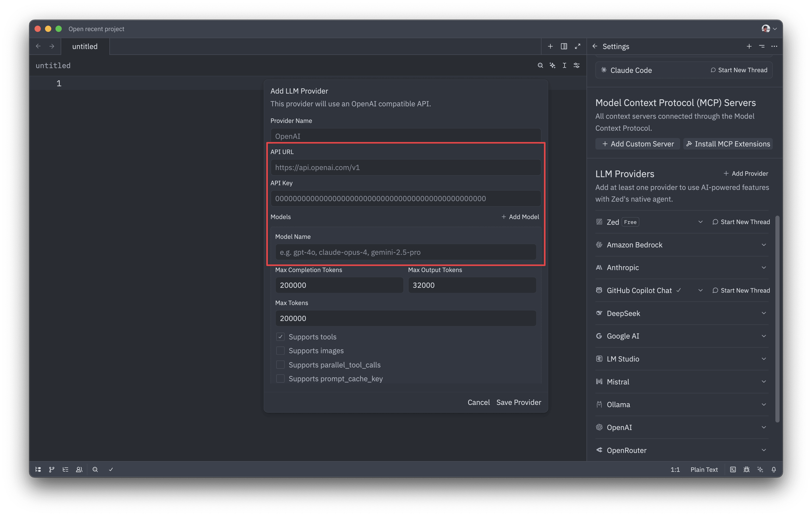Open the collaboration panel icon
The image size is (812, 516).
pos(79,469)
